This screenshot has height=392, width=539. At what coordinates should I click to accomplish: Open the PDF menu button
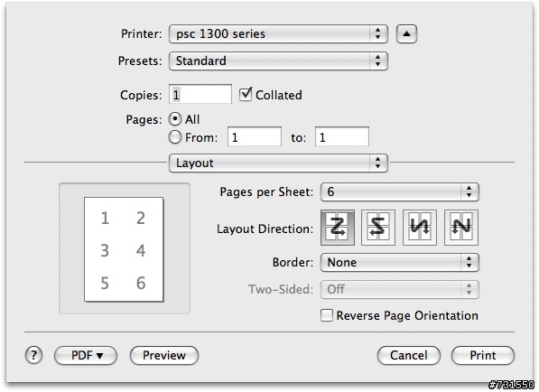pyautogui.click(x=86, y=355)
